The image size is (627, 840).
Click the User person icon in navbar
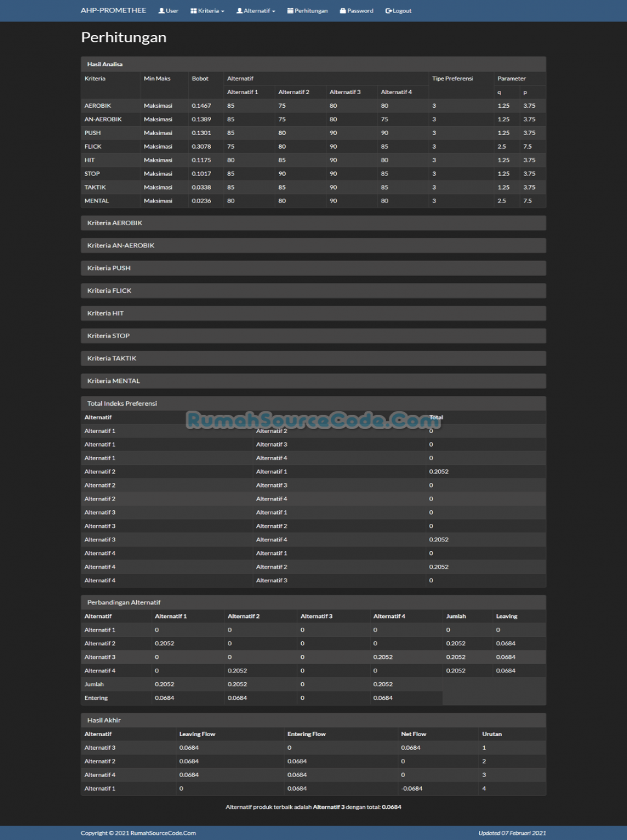click(x=162, y=11)
